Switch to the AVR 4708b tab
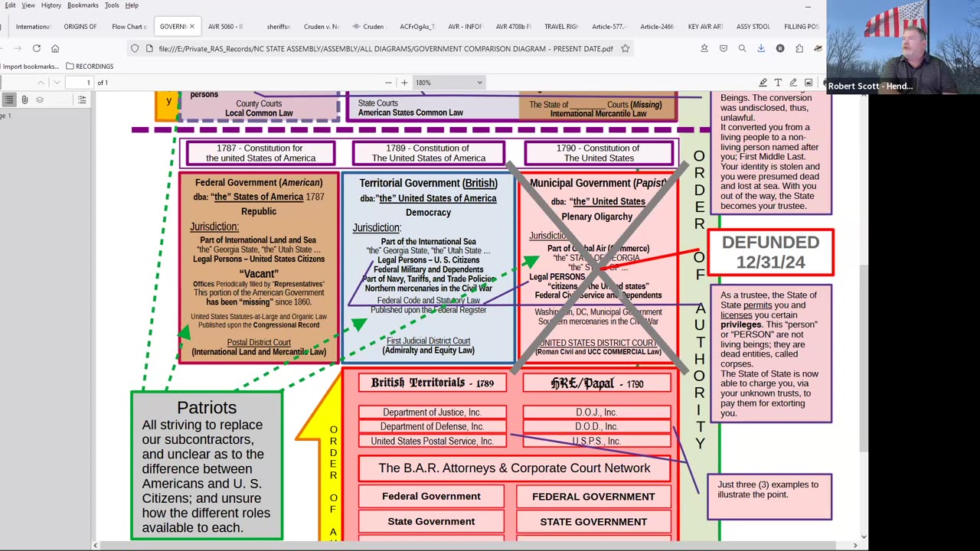 click(513, 26)
